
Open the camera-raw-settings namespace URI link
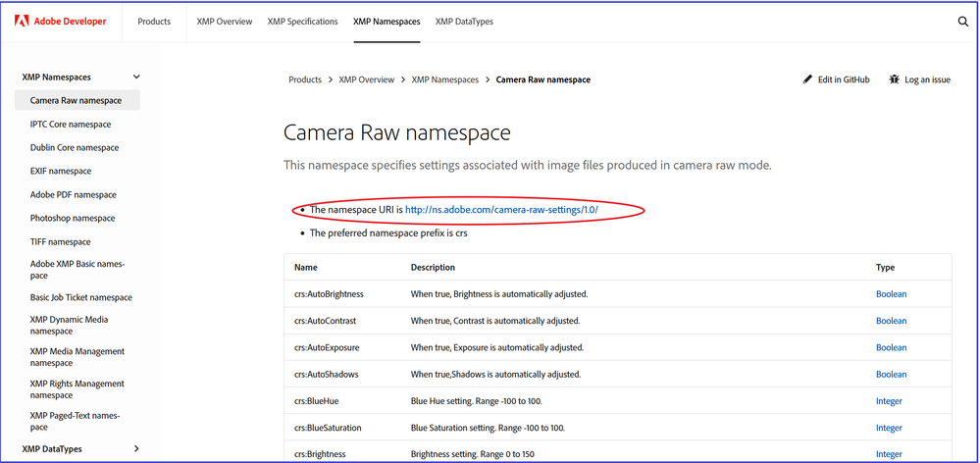click(x=501, y=210)
